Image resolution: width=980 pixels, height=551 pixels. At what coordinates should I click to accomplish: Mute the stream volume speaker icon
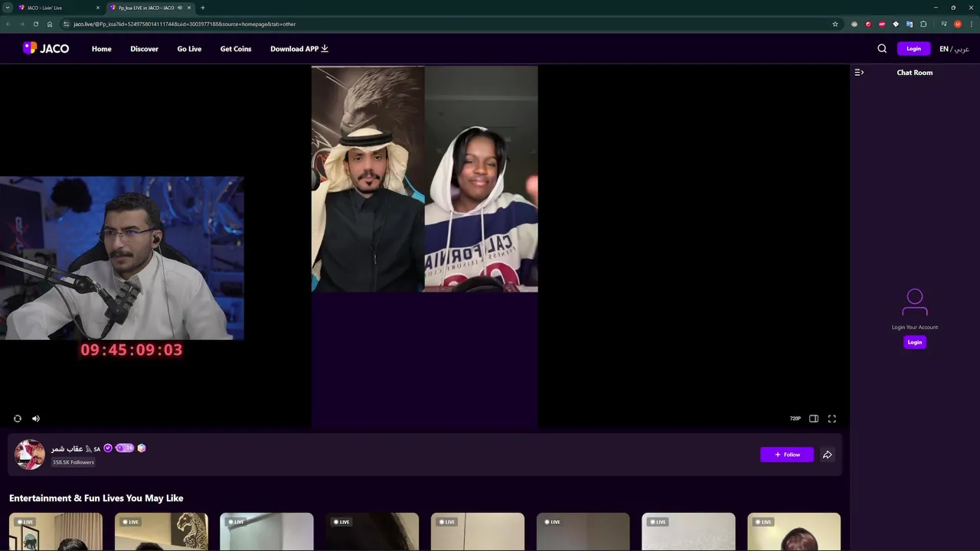click(36, 419)
